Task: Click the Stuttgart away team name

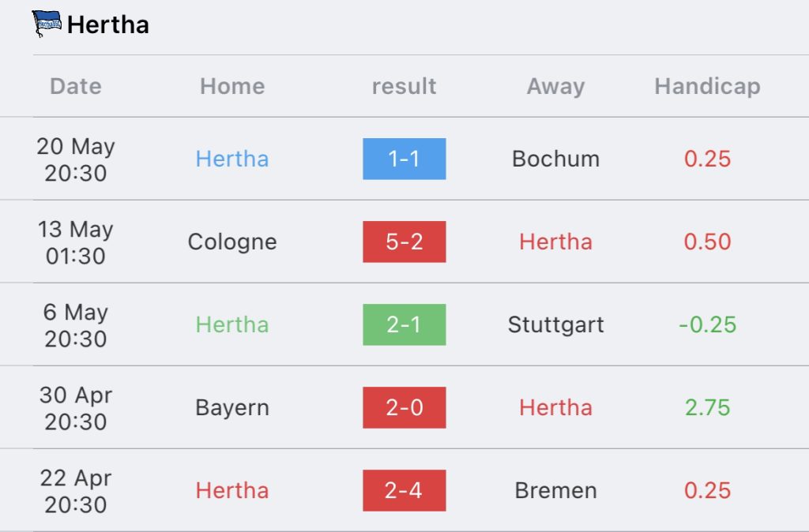Action: coord(555,325)
